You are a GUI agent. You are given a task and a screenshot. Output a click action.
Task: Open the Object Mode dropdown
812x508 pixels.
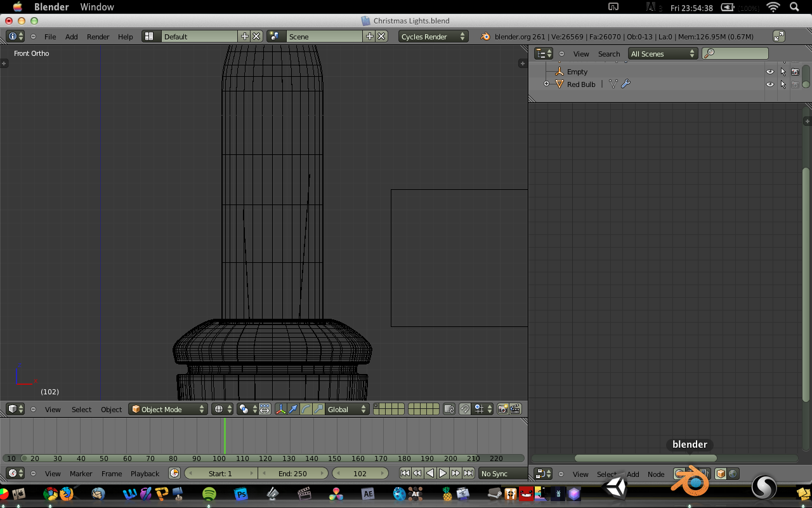coord(168,410)
